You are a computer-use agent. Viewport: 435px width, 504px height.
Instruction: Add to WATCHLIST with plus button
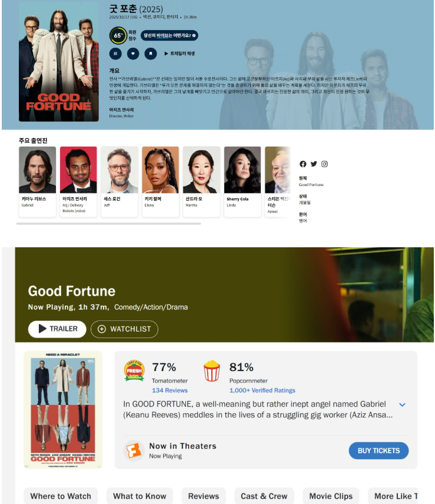click(124, 329)
